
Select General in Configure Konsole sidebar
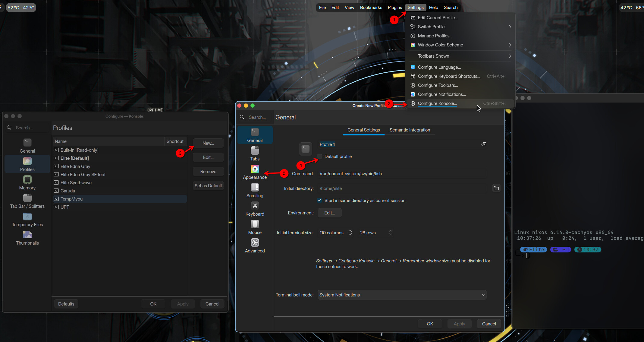pyautogui.click(x=27, y=146)
